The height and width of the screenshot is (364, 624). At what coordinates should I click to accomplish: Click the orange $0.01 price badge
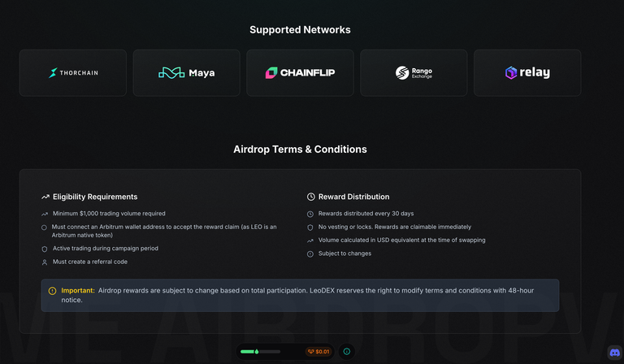(318, 352)
